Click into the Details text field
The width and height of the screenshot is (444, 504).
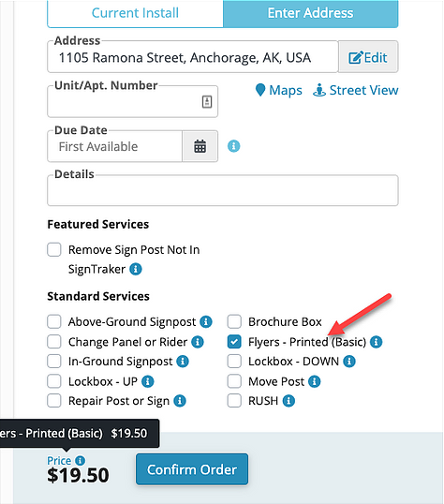coord(223,190)
